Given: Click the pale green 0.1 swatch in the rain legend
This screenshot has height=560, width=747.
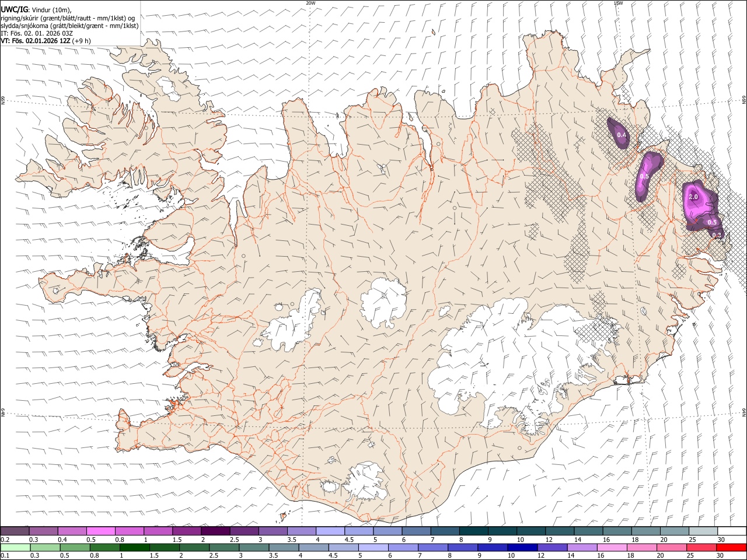Looking at the screenshot, I should pyautogui.click(x=16, y=547).
